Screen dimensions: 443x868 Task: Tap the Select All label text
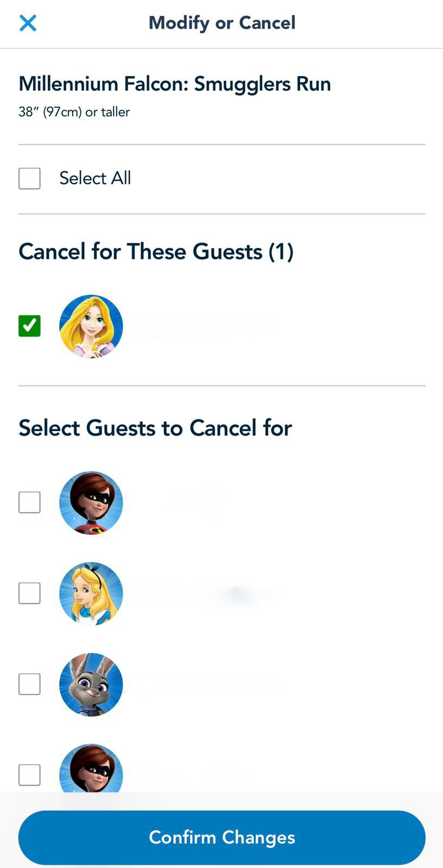tap(95, 178)
